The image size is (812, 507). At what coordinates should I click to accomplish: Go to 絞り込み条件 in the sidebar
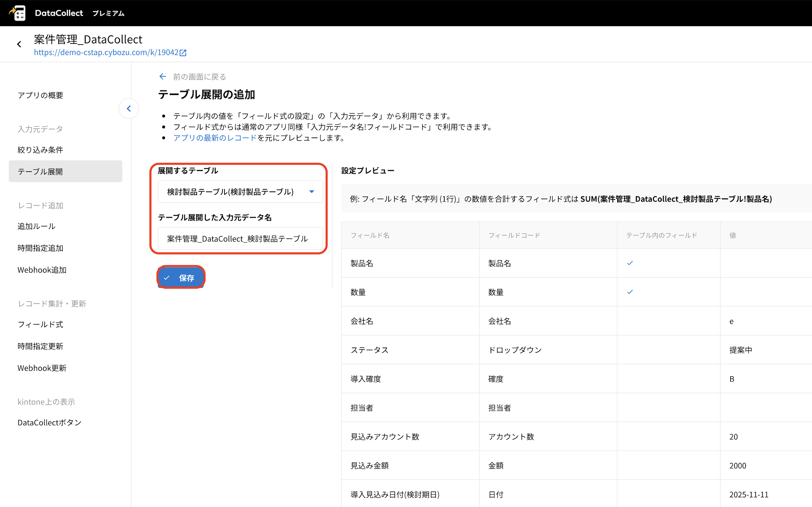point(40,150)
